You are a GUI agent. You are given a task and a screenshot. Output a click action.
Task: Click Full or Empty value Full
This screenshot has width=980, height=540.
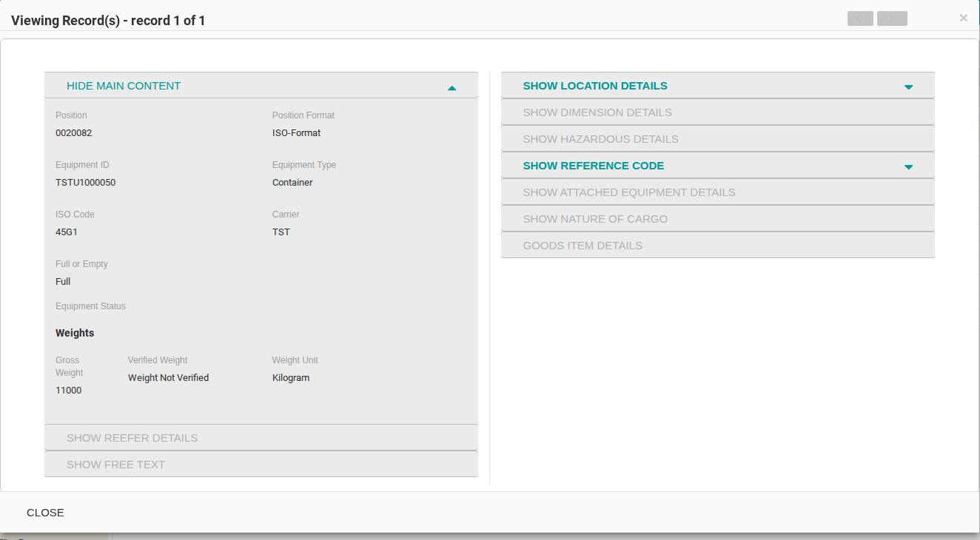coord(63,282)
